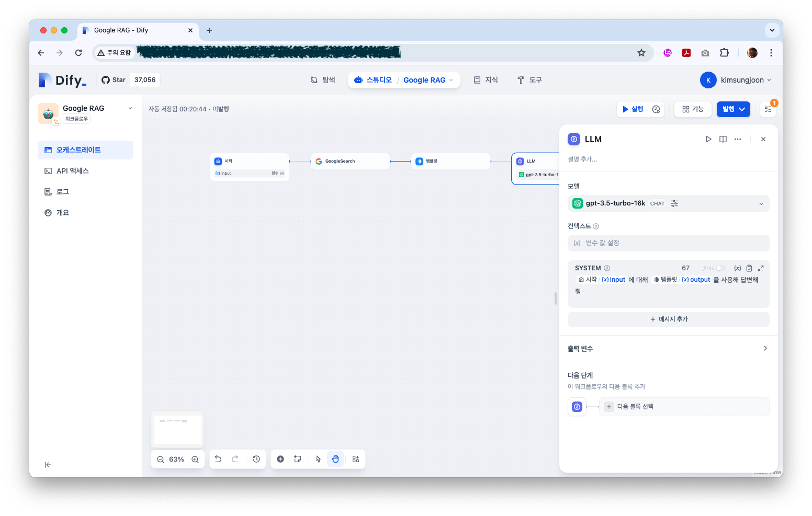Add a note to the canvas

pos(297,459)
